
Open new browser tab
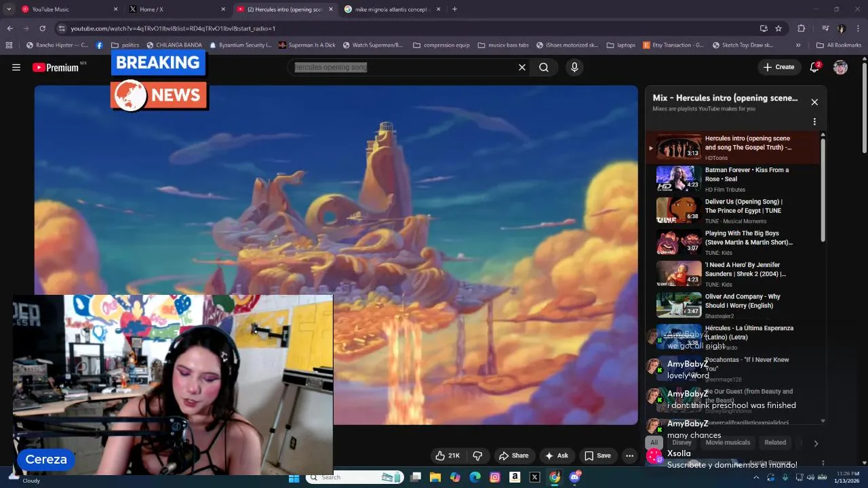pos(454,9)
